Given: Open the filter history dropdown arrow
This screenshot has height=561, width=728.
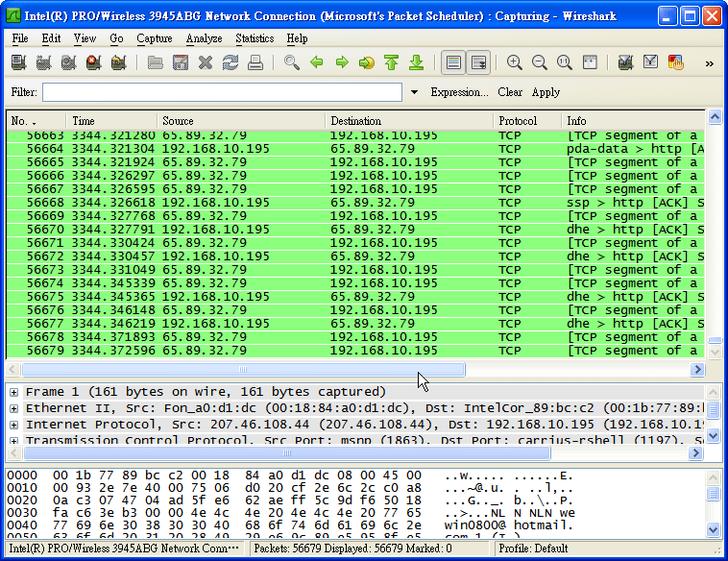Looking at the screenshot, I should (414, 92).
